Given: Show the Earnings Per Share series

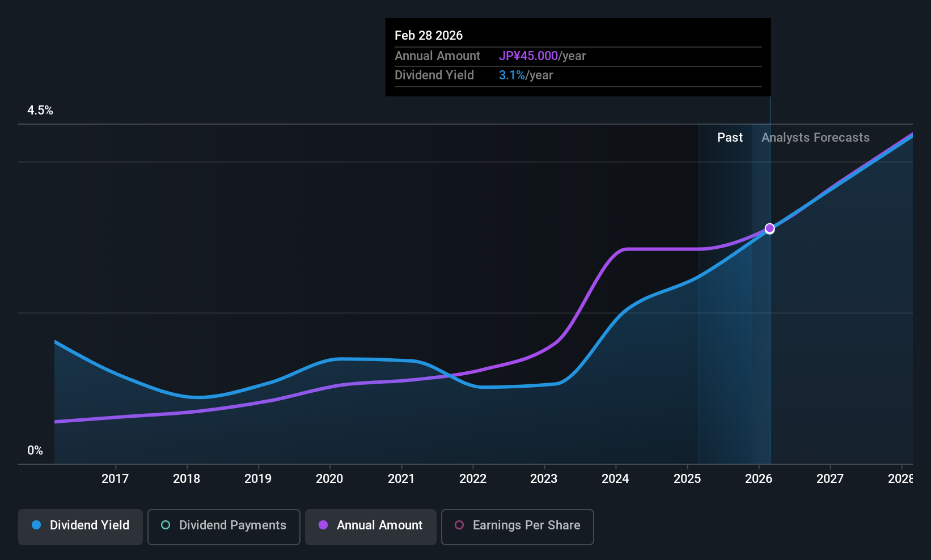Looking at the screenshot, I should (517, 525).
